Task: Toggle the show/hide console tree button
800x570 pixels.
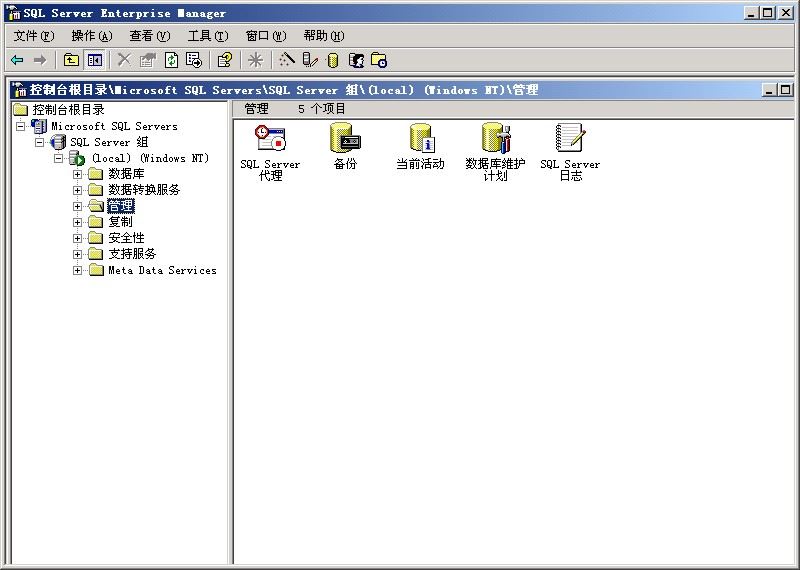Action: coord(94,60)
